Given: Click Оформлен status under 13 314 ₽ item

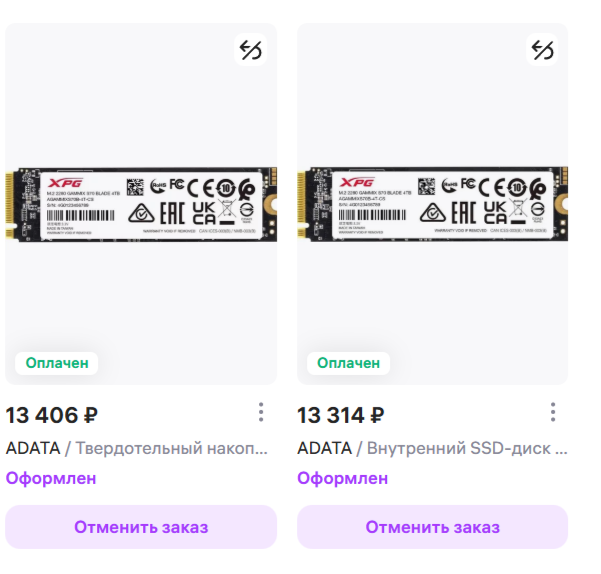Looking at the screenshot, I should pyautogui.click(x=343, y=478).
